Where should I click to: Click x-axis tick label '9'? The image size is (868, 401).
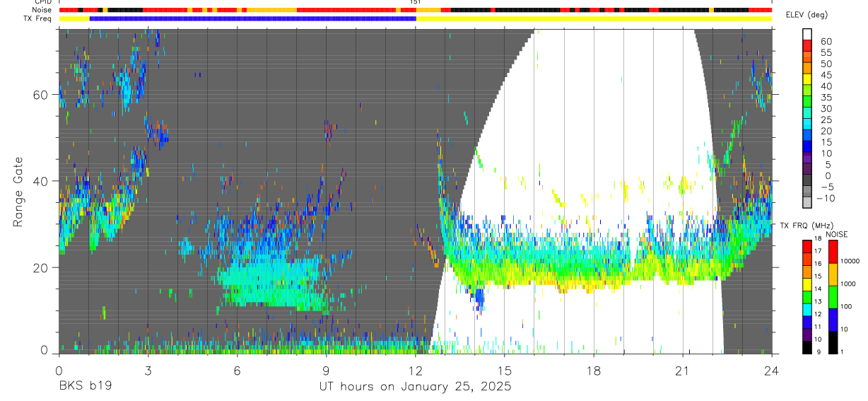click(326, 371)
